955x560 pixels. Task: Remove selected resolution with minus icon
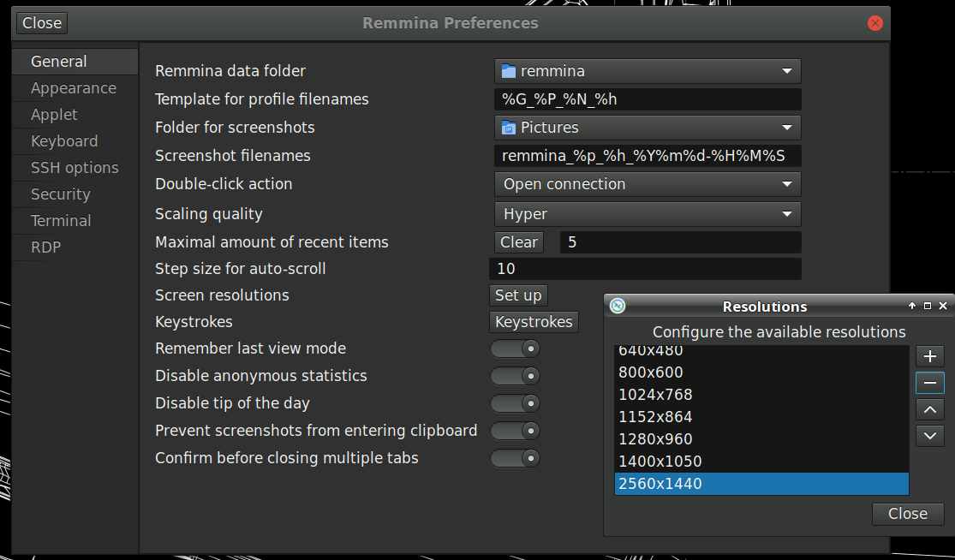point(929,383)
